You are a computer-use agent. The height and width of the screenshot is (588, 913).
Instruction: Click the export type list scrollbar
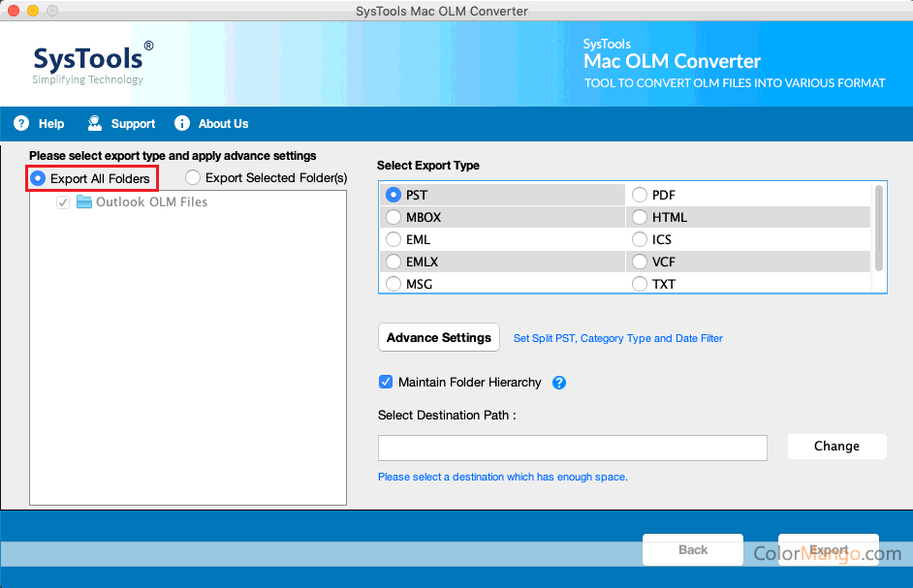pos(879,229)
